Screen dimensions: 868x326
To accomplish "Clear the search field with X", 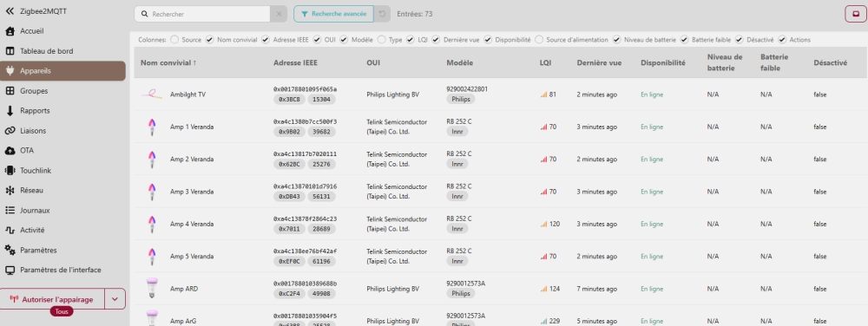I will (279, 14).
